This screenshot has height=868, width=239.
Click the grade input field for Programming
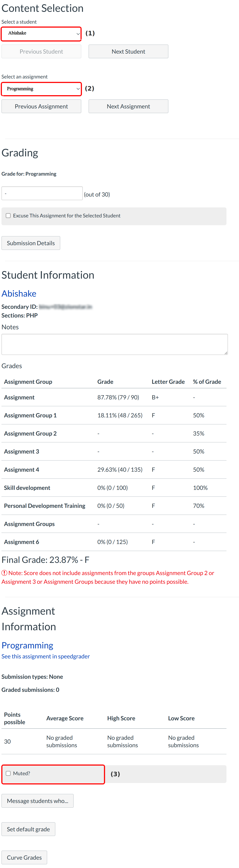[42, 194]
